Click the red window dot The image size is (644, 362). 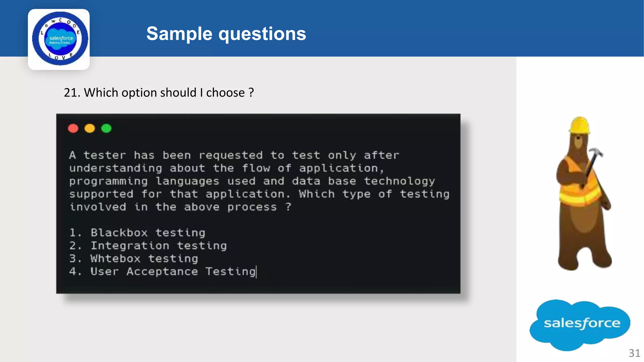(x=73, y=129)
